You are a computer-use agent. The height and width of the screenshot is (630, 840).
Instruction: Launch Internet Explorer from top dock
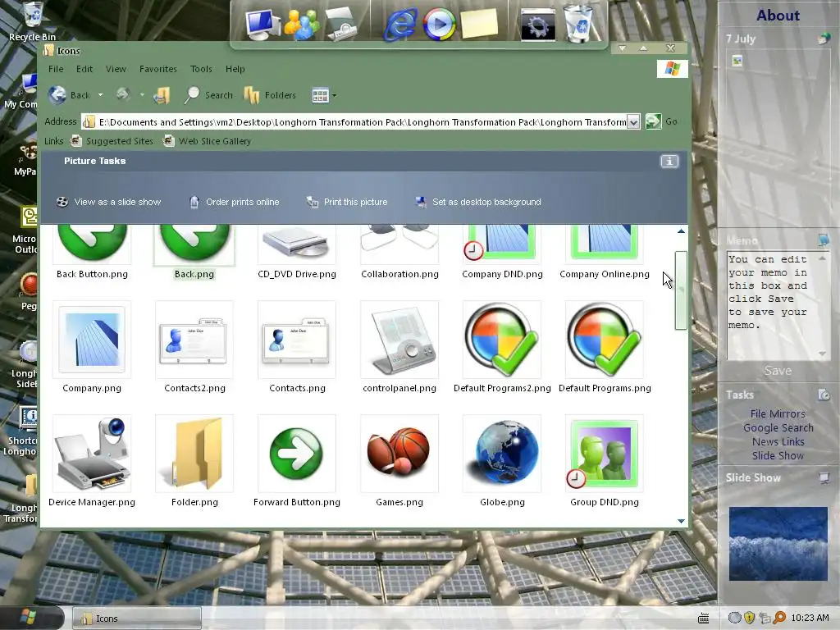pos(401,24)
